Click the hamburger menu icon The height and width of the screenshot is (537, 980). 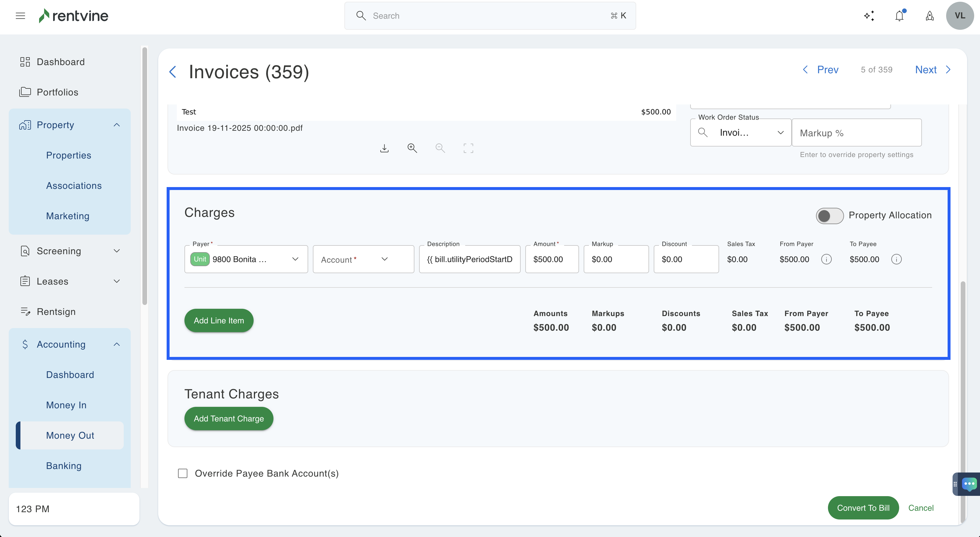click(20, 15)
